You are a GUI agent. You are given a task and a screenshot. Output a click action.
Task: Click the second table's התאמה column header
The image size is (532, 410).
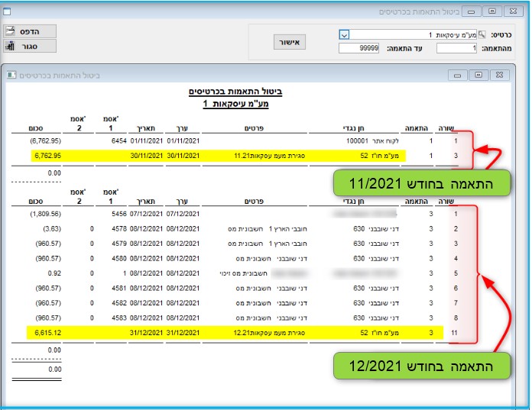pos(417,202)
